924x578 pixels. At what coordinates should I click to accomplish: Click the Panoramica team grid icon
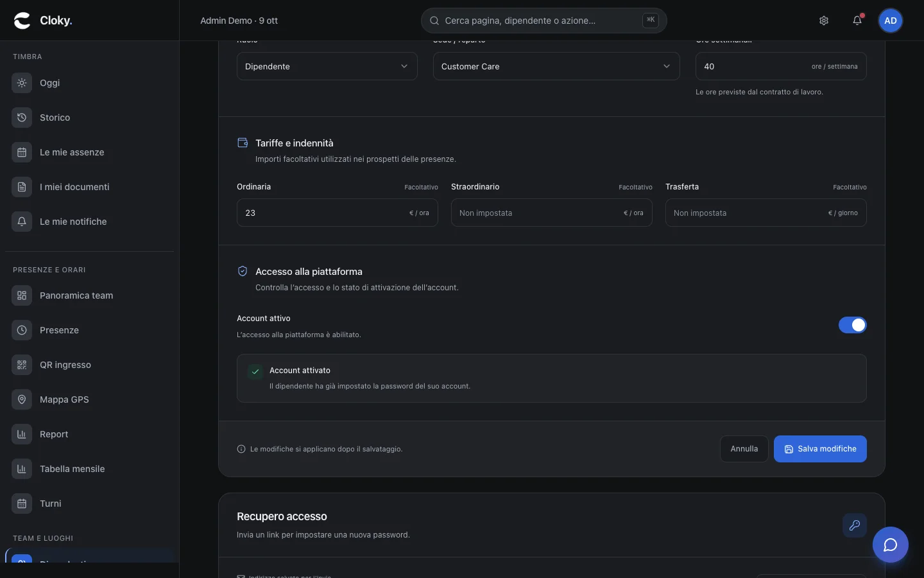pyautogui.click(x=22, y=295)
